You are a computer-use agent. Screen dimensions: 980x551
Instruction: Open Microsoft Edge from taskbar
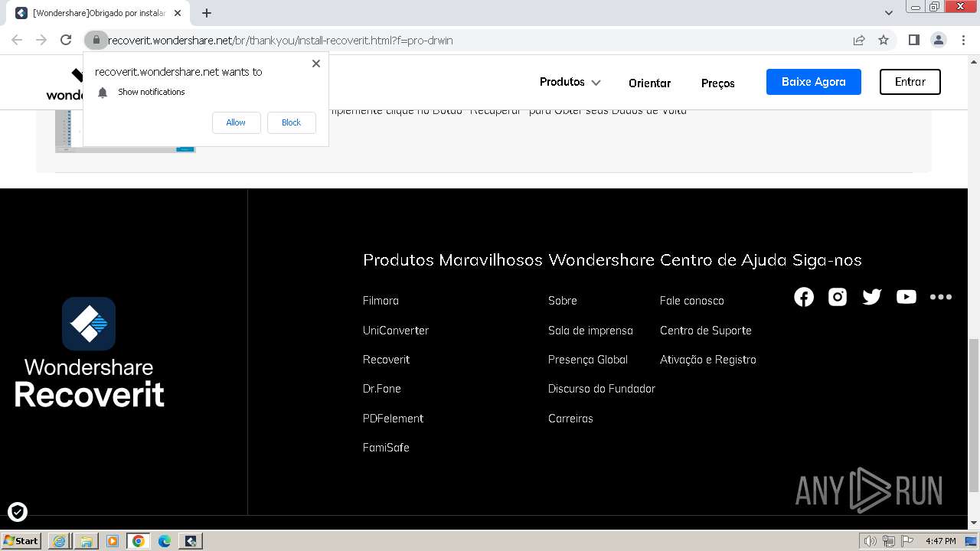[165, 541]
